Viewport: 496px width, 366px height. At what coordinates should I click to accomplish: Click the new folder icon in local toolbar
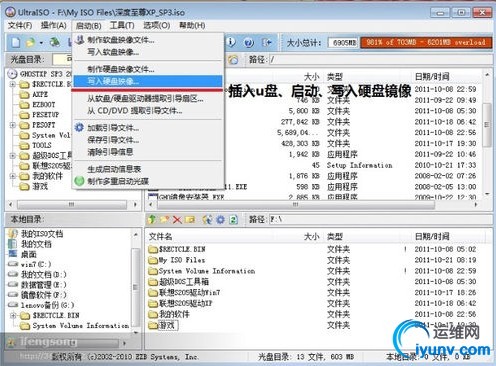point(164,219)
